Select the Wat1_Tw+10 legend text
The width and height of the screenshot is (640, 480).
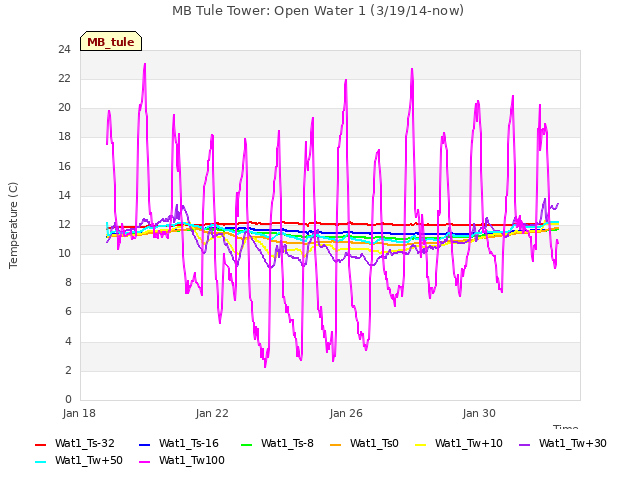point(469,443)
